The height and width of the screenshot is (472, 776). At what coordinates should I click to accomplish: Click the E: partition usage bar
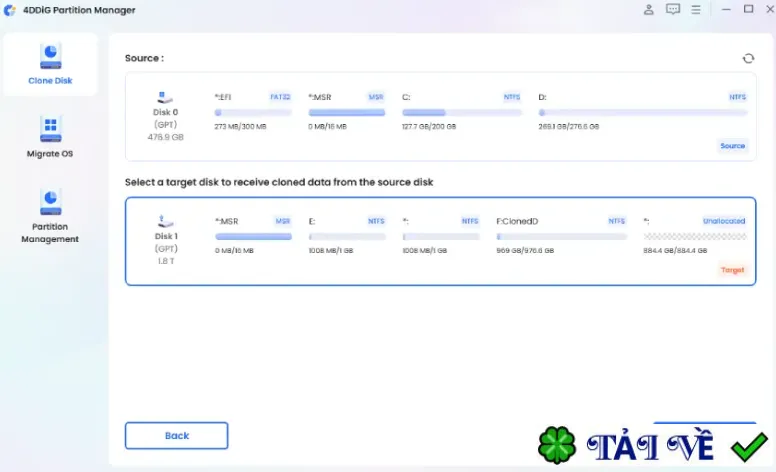pos(347,237)
